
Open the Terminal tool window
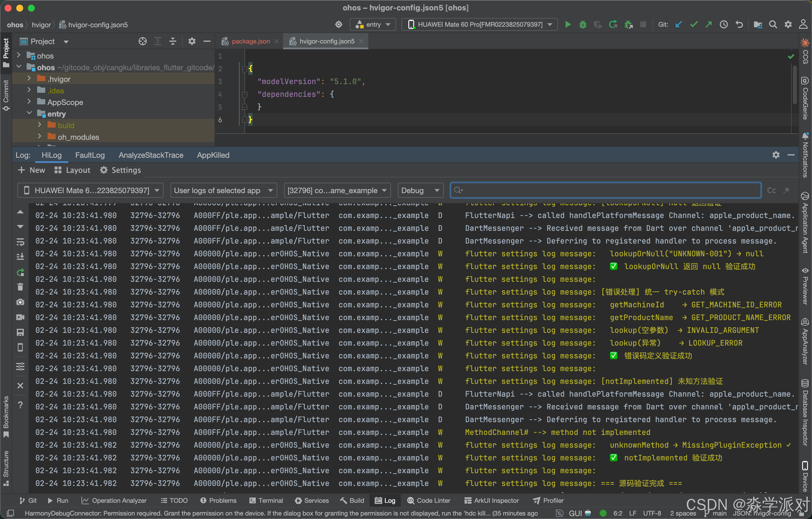click(x=267, y=500)
